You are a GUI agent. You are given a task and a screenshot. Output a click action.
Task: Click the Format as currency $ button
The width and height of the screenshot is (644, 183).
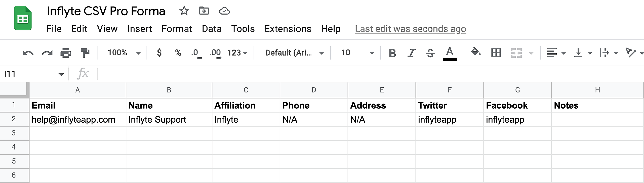159,53
